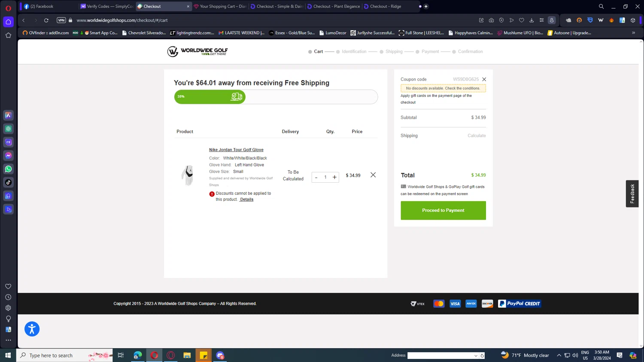Switch to the Facebook browser tab
The image size is (644, 362).
click(x=49, y=6)
